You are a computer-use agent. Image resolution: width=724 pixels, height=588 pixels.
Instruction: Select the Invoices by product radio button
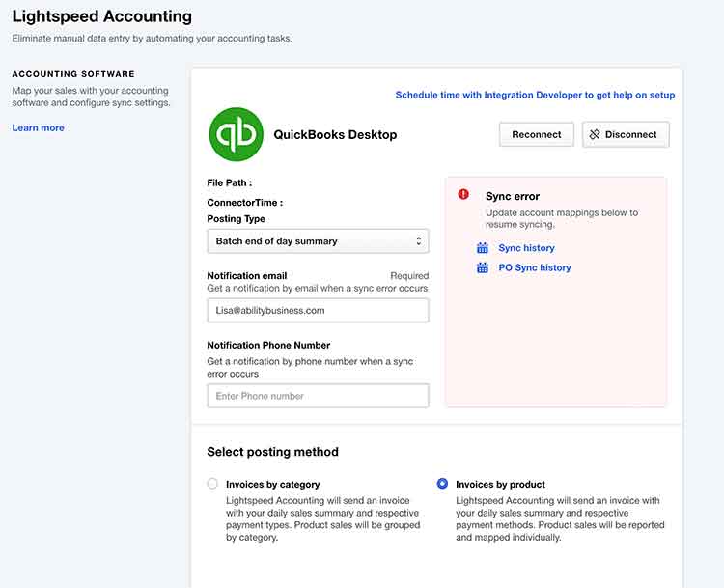pyautogui.click(x=442, y=484)
